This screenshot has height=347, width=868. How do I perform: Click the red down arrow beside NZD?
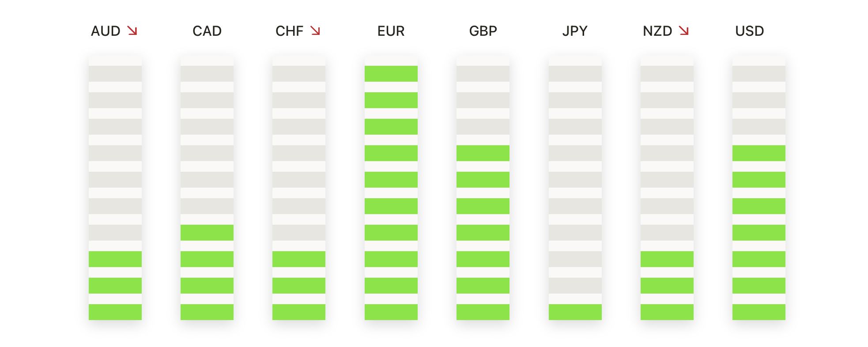[683, 30]
